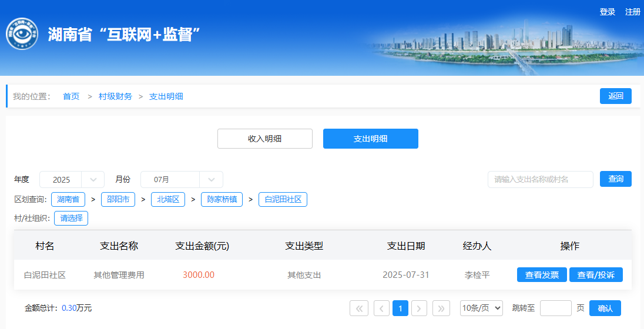Click the eye logo of the supervision platform
644x329 pixels.
22,34
